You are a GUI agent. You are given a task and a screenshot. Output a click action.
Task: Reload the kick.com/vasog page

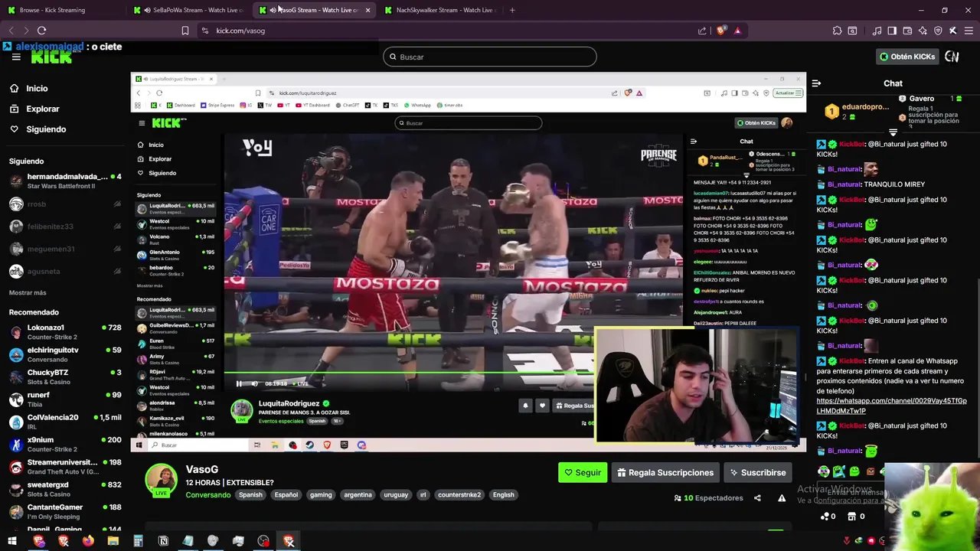[41, 31]
